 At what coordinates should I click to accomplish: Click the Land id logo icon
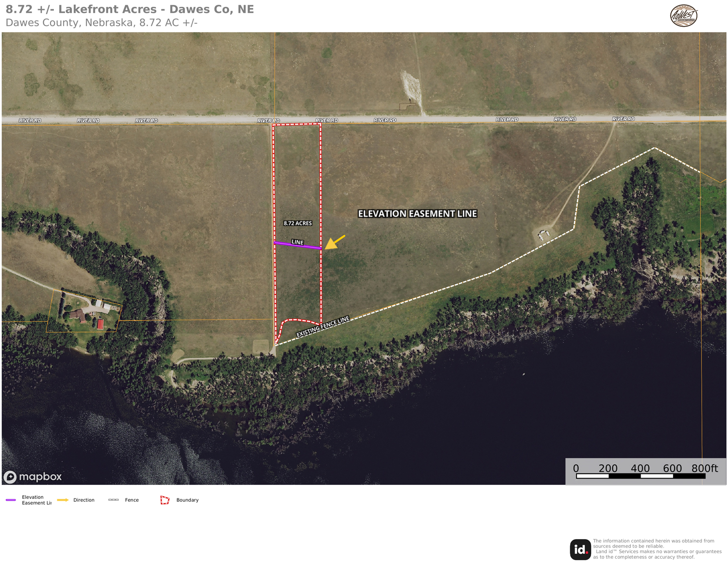pos(580,549)
